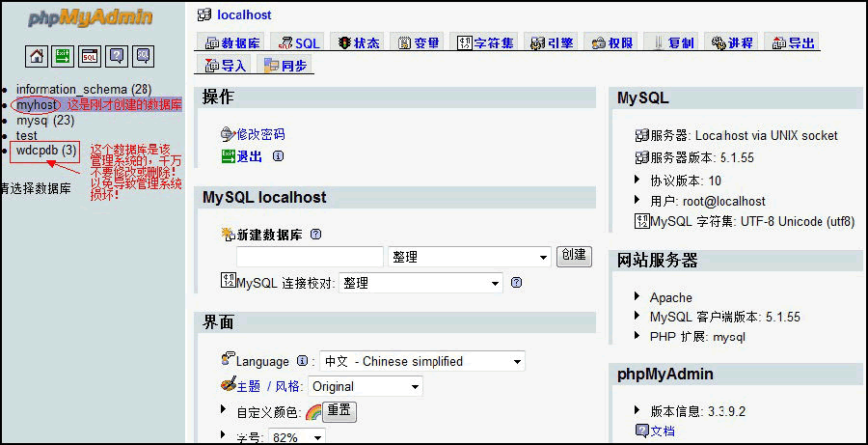Click the localhost server link
Image resolution: width=868 pixels, height=445 pixels.
coord(244,15)
